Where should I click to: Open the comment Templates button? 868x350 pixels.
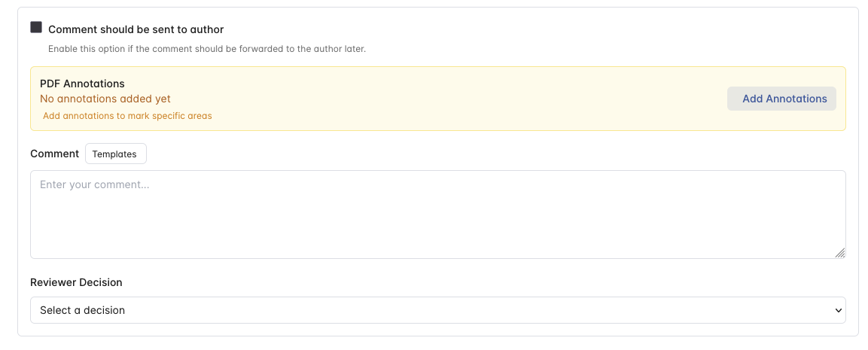pyautogui.click(x=115, y=154)
